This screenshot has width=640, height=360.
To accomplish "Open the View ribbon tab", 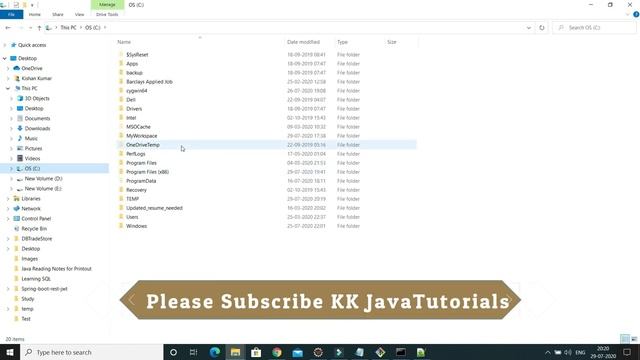I will coord(79,14).
